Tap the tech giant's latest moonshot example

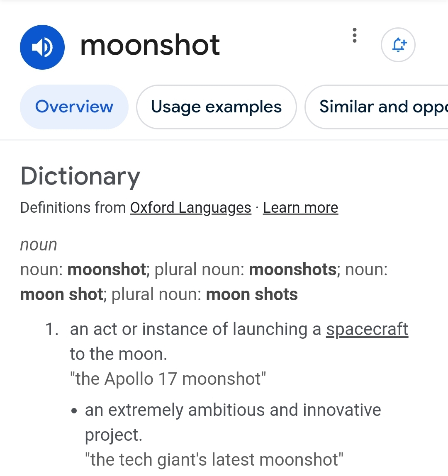(214, 460)
